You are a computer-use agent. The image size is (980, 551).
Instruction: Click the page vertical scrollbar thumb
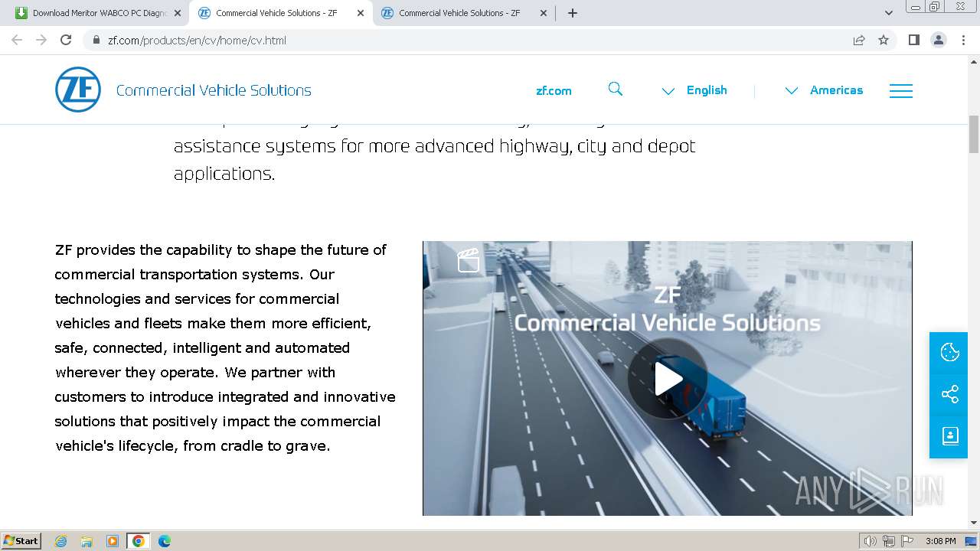click(x=974, y=134)
